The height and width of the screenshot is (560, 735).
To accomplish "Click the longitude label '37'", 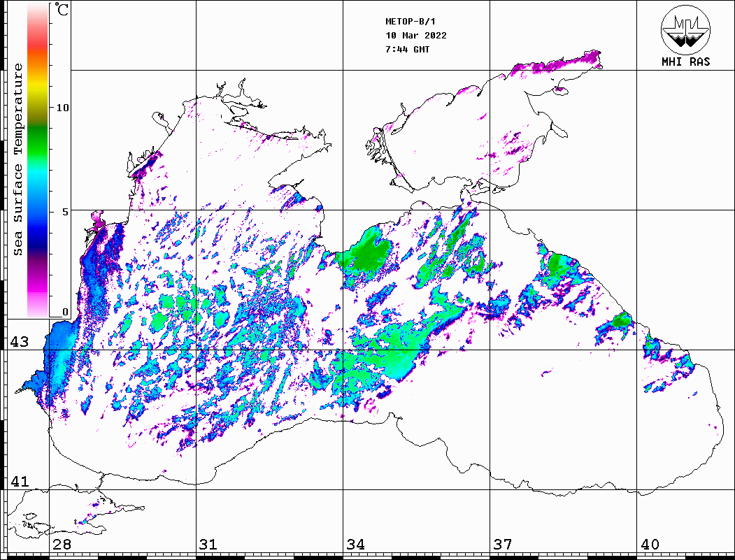I will click(503, 544).
